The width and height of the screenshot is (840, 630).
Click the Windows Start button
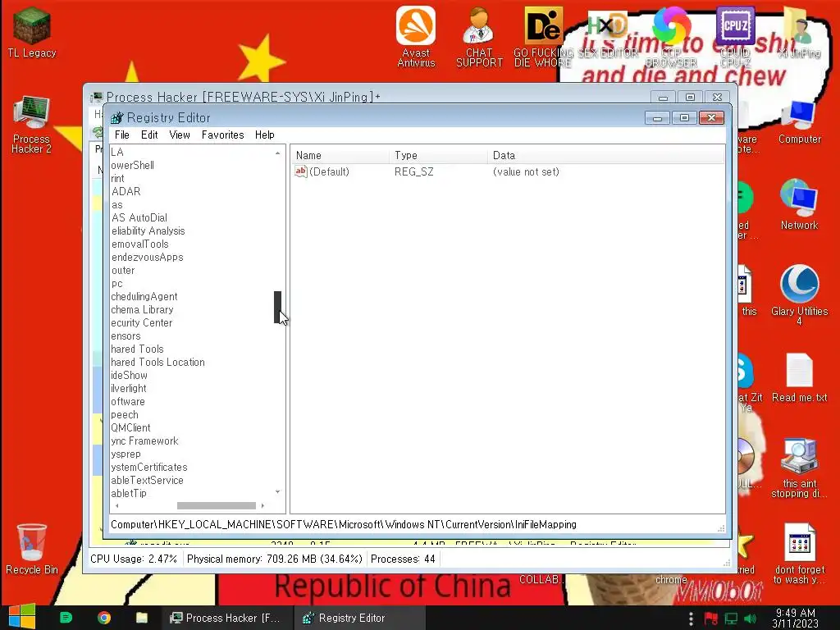tap(21, 617)
